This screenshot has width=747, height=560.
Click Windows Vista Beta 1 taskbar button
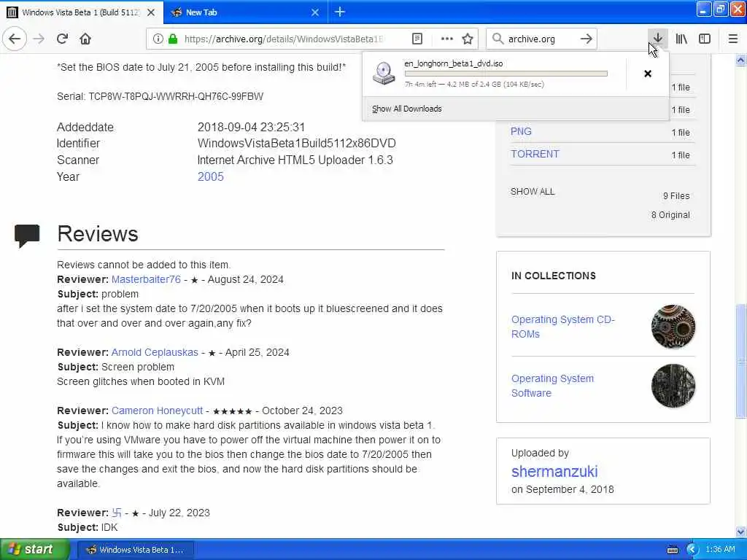tap(135, 550)
